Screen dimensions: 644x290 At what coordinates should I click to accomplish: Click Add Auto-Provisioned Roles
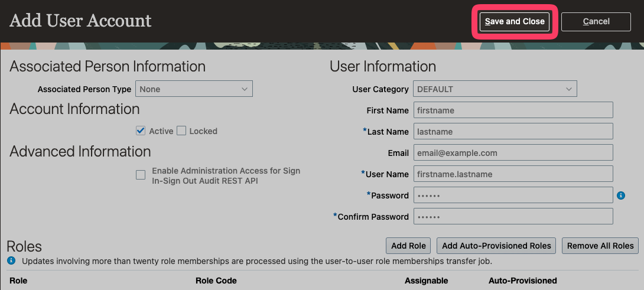[496, 246]
